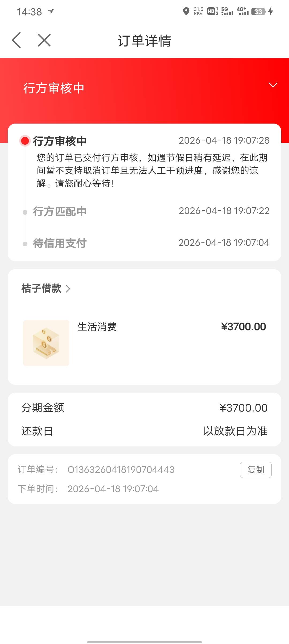Select the 待信用支付 timeline step
The image size is (289, 644).
coord(60,243)
